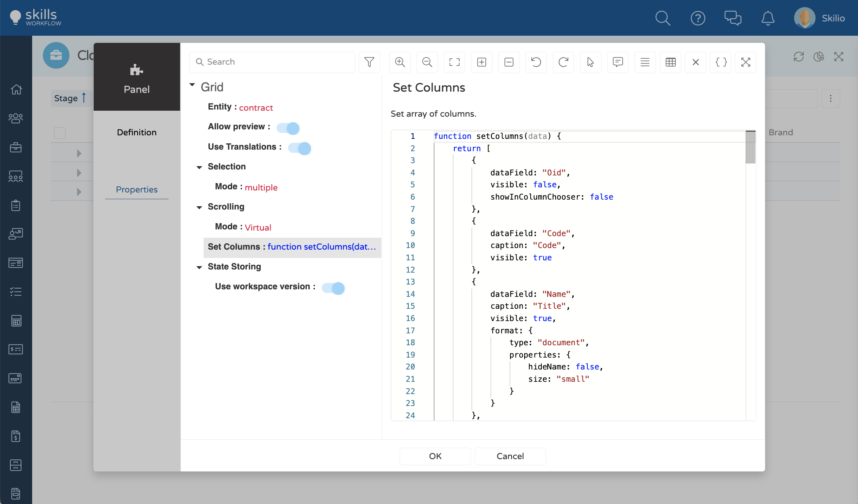Collapse the Grid tree node
858x504 pixels.
pos(192,85)
